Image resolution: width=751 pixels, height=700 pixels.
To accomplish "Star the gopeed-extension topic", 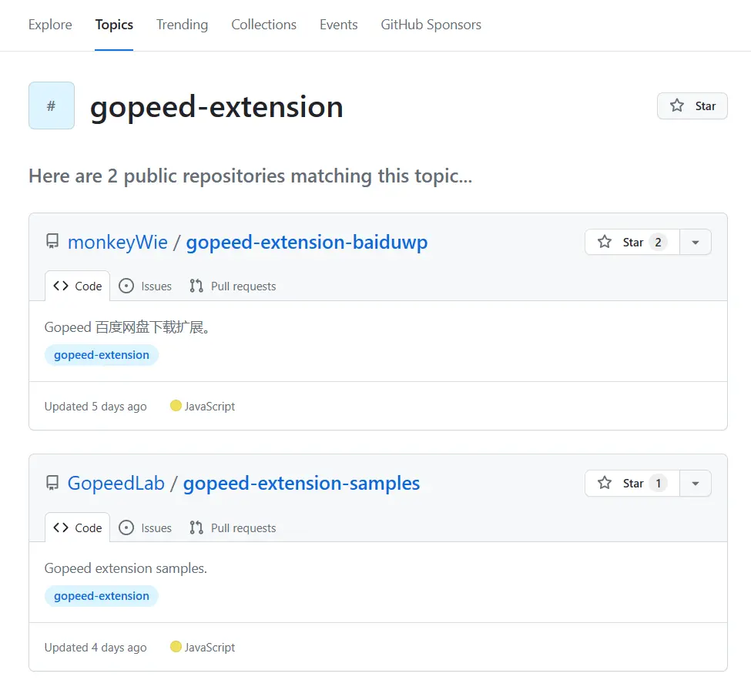I will (x=692, y=106).
